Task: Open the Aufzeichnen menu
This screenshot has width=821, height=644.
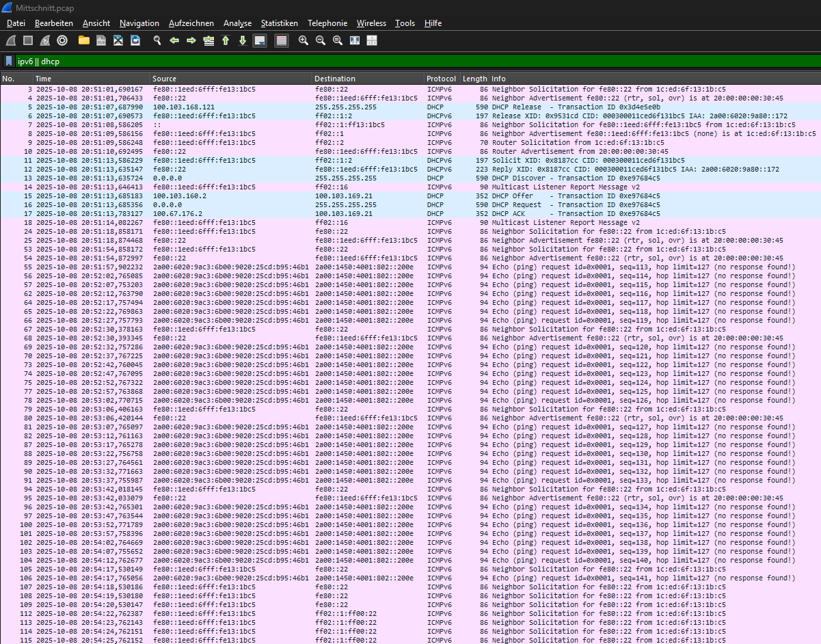Action: click(x=191, y=23)
